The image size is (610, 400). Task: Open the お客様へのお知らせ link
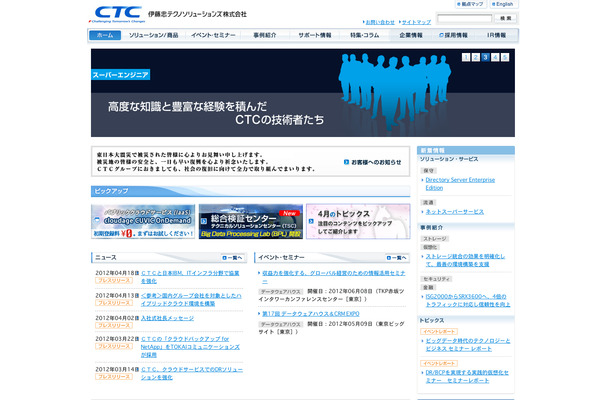[375, 160]
